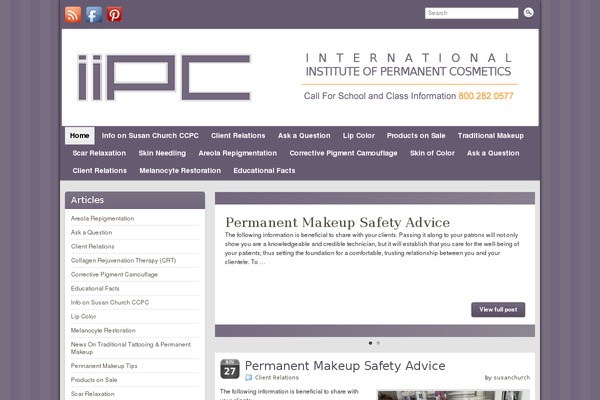Viewport: 600px width, 400px height.
Task: Click the folder icon beside Client Relations
Action: click(x=249, y=377)
